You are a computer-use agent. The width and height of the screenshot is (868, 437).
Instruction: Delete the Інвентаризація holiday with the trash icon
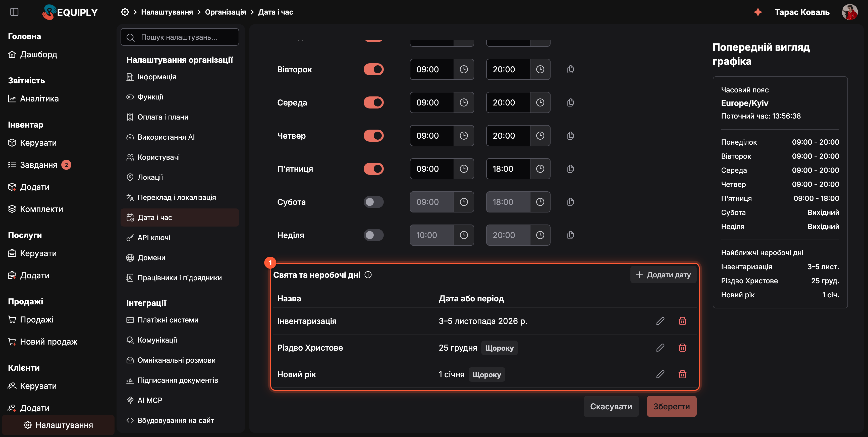[x=682, y=321]
